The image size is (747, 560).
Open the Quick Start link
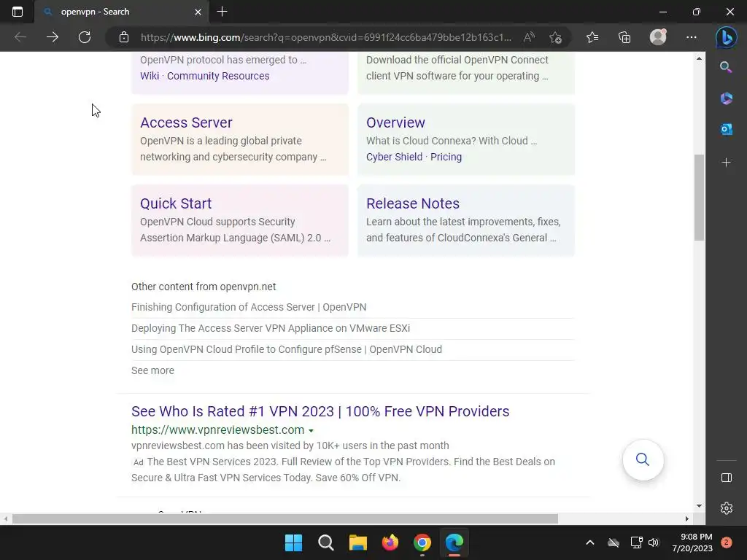(176, 203)
